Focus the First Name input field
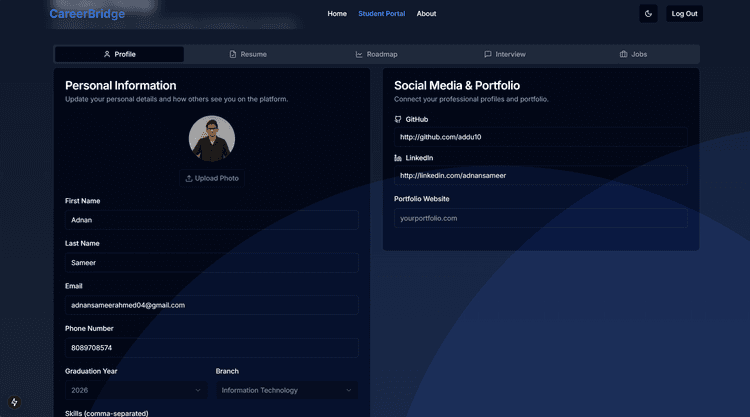 tap(212, 220)
